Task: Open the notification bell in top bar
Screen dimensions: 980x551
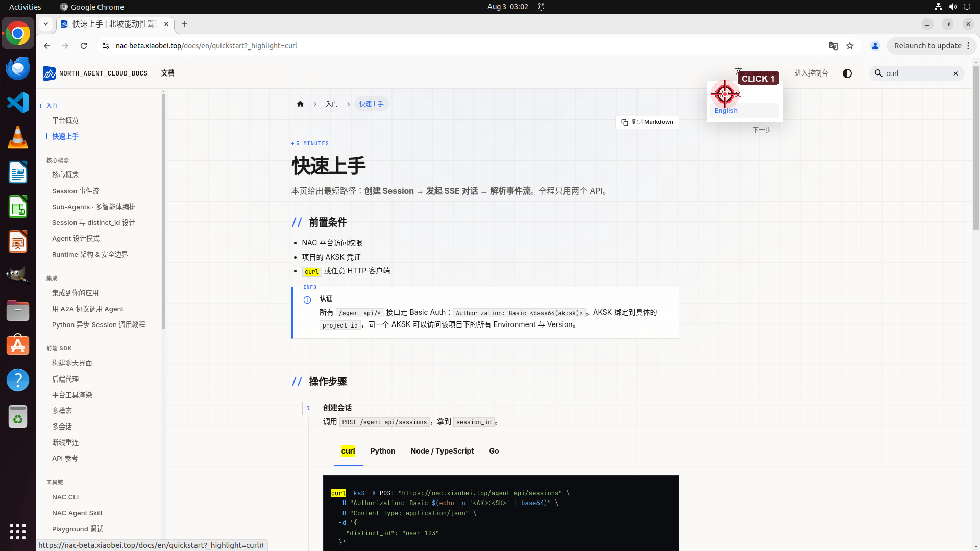Action: (541, 7)
